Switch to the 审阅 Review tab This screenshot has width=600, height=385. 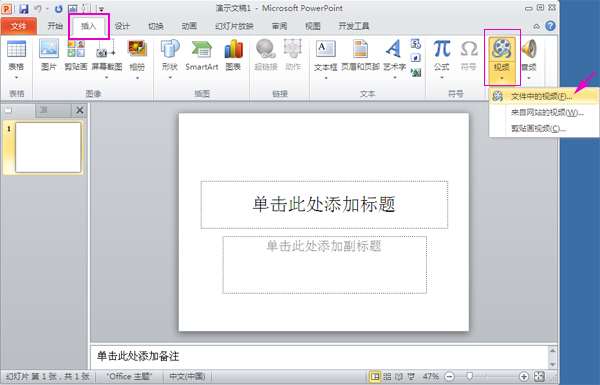point(279,26)
